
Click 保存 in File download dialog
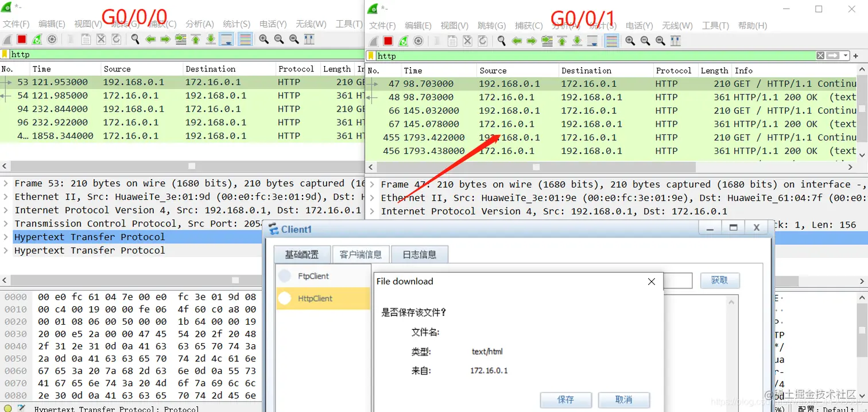click(x=566, y=400)
